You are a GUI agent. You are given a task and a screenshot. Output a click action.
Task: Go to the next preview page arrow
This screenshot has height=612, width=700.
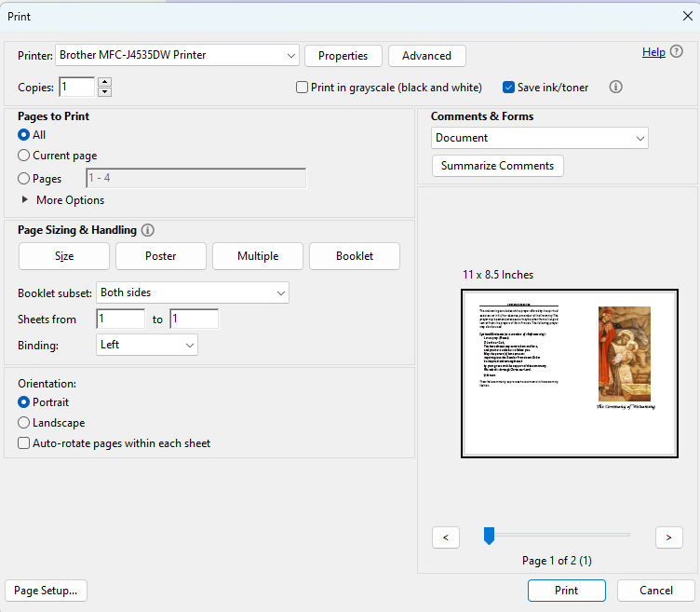click(x=668, y=537)
